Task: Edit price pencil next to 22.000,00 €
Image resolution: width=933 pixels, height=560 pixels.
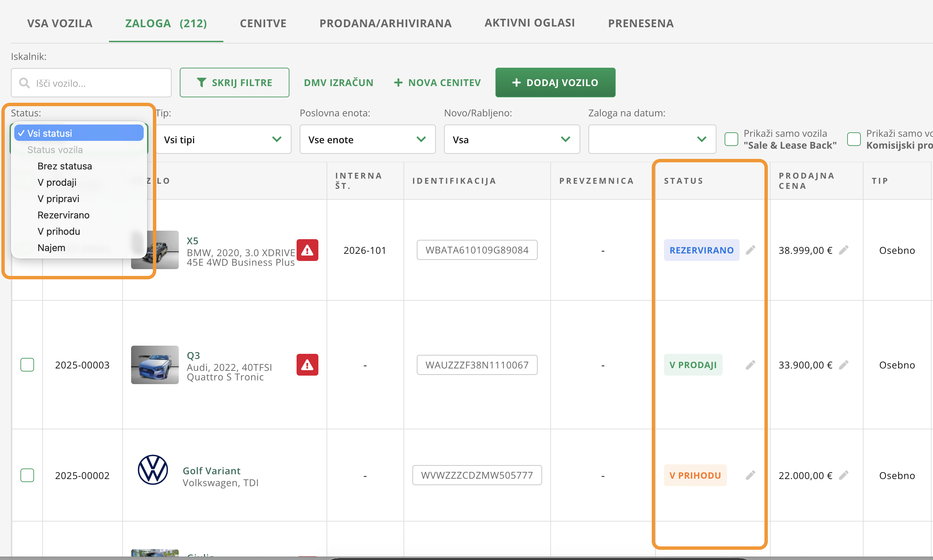Action: (843, 475)
